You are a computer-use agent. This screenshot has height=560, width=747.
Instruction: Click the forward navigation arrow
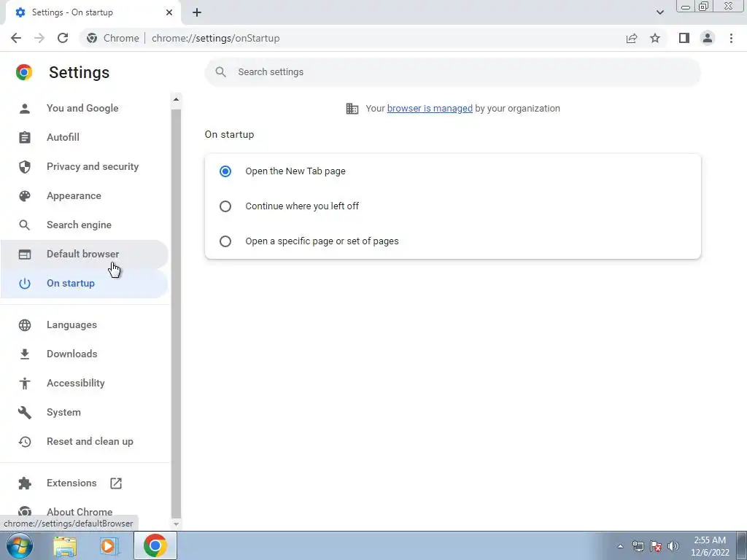[39, 38]
